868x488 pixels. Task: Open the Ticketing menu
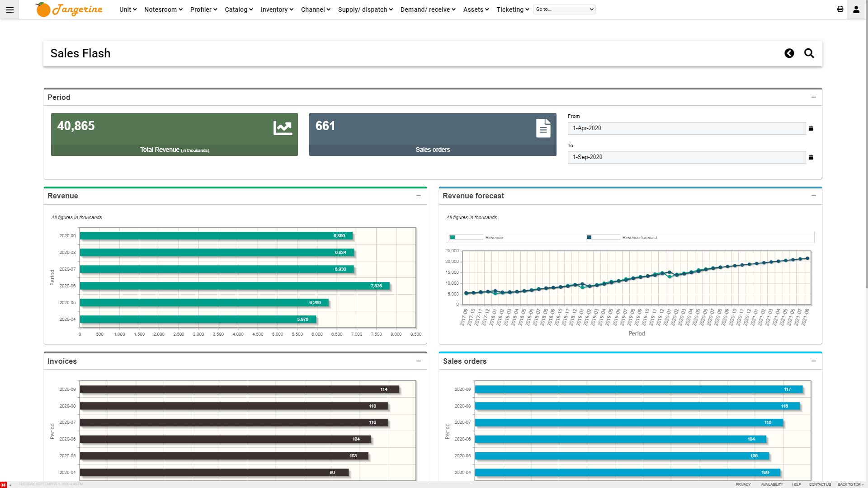513,9
